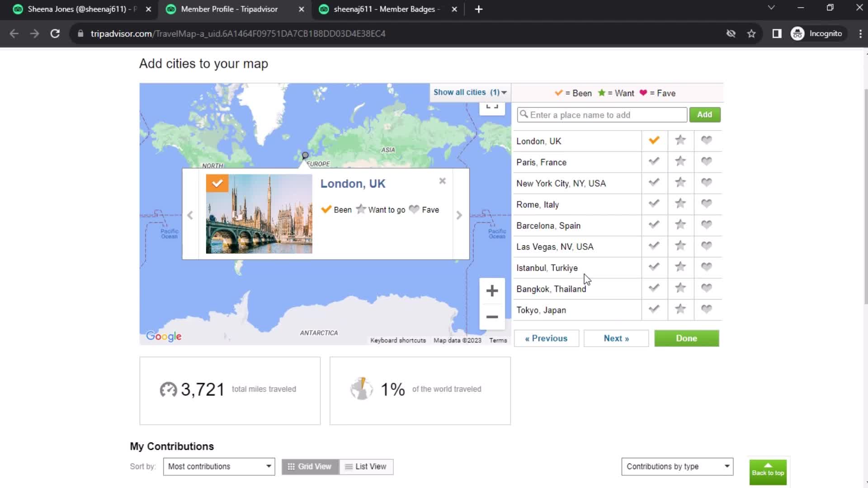Click Back to top button
The height and width of the screenshot is (488, 868).
click(x=768, y=472)
